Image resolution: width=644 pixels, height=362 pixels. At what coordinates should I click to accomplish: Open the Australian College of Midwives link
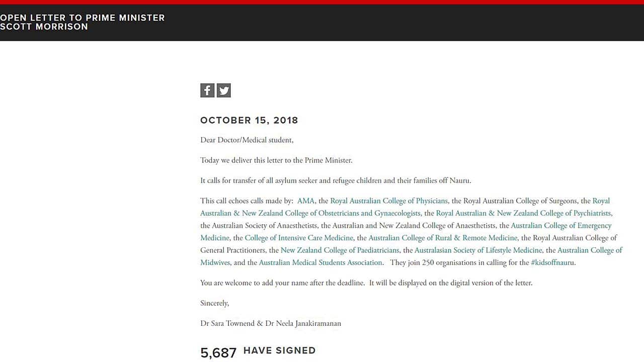click(590, 250)
